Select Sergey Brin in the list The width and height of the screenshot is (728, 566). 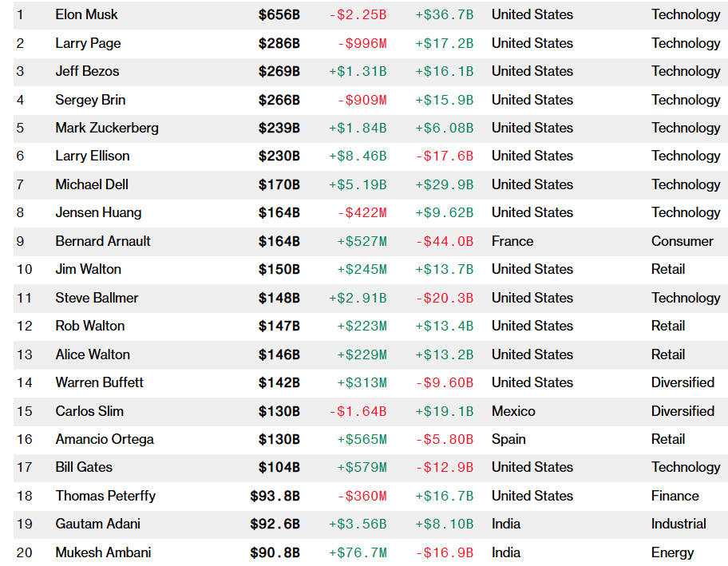(90, 100)
